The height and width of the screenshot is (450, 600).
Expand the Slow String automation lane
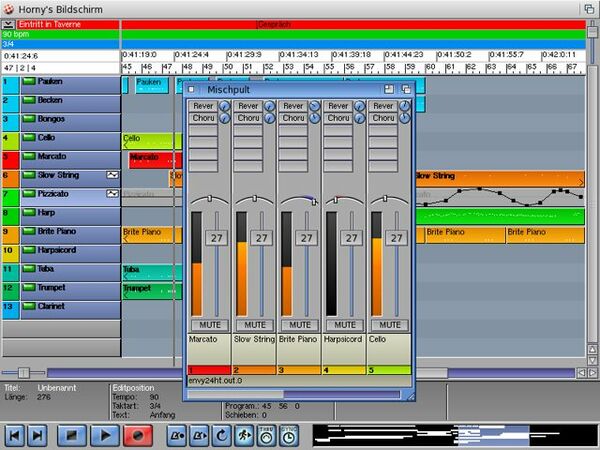[112, 176]
